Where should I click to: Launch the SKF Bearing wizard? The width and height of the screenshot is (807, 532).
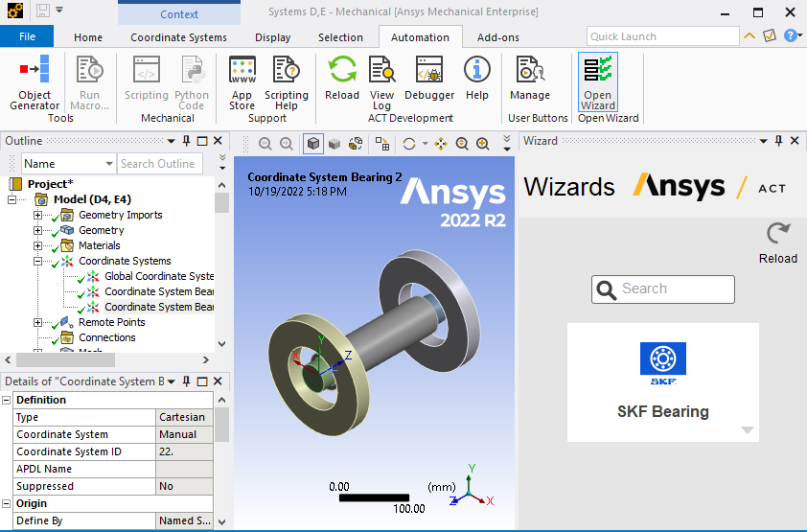pyautogui.click(x=663, y=382)
